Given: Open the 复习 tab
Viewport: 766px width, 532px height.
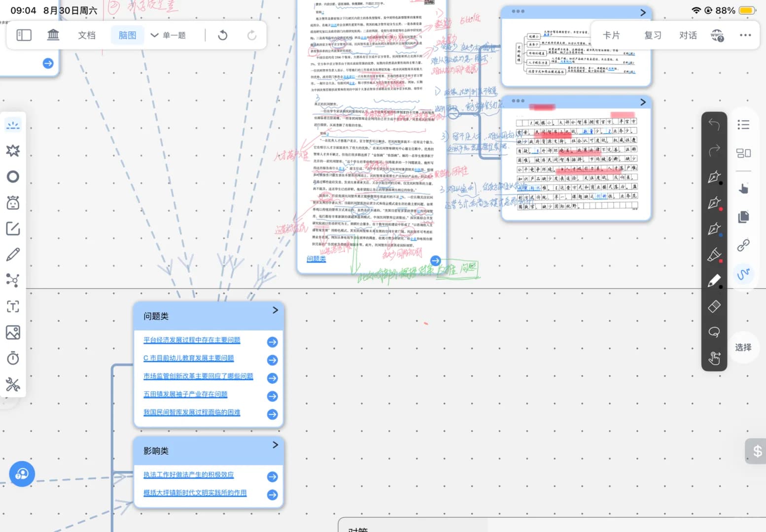Looking at the screenshot, I should tap(653, 35).
